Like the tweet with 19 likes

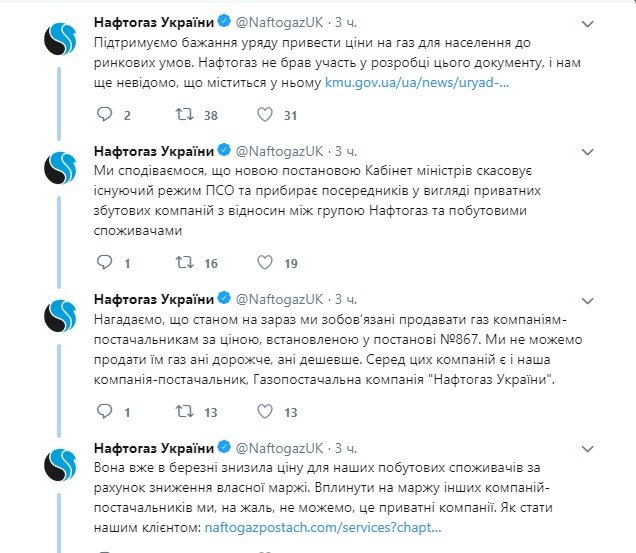click(x=265, y=264)
